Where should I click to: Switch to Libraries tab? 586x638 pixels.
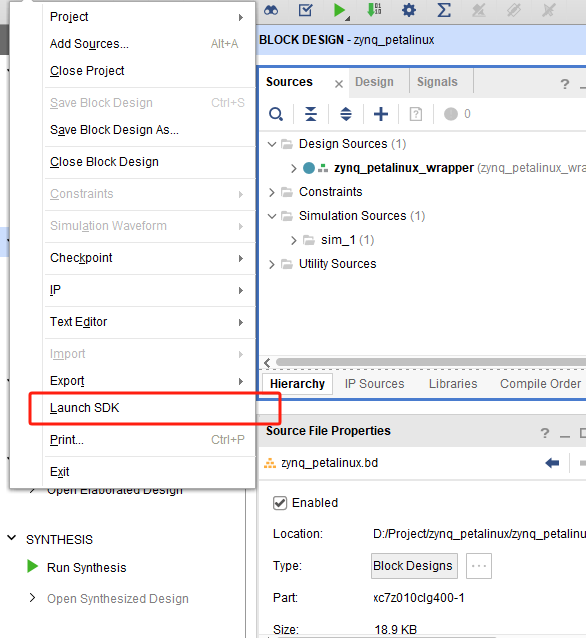(x=453, y=384)
